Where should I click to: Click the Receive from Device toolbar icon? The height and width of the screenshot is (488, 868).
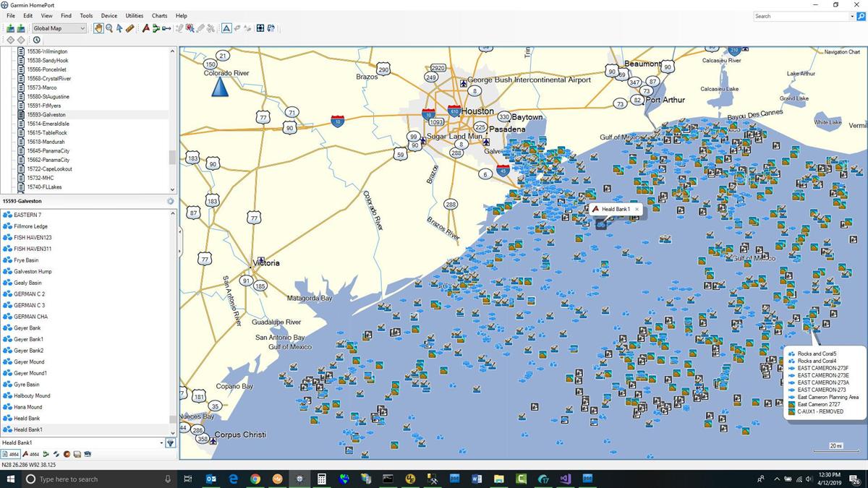pos(22,28)
